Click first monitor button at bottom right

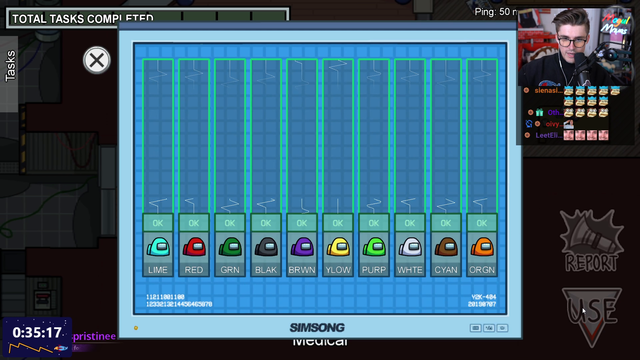475,328
